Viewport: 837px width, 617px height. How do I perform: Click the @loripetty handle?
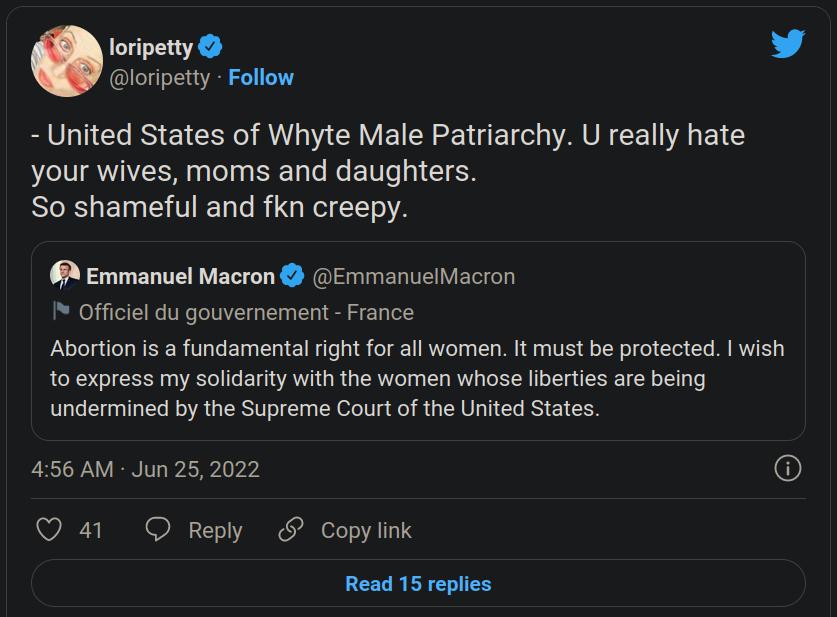[x=160, y=78]
